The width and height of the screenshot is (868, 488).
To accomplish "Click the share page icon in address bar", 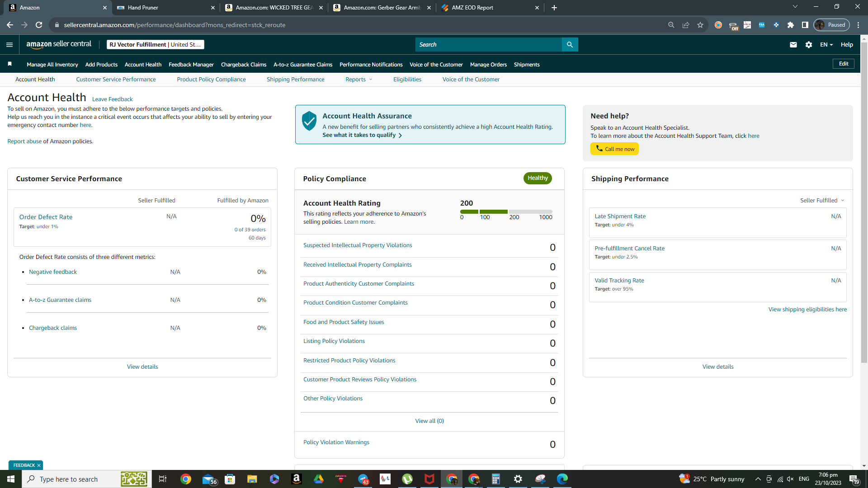I will 686,25.
